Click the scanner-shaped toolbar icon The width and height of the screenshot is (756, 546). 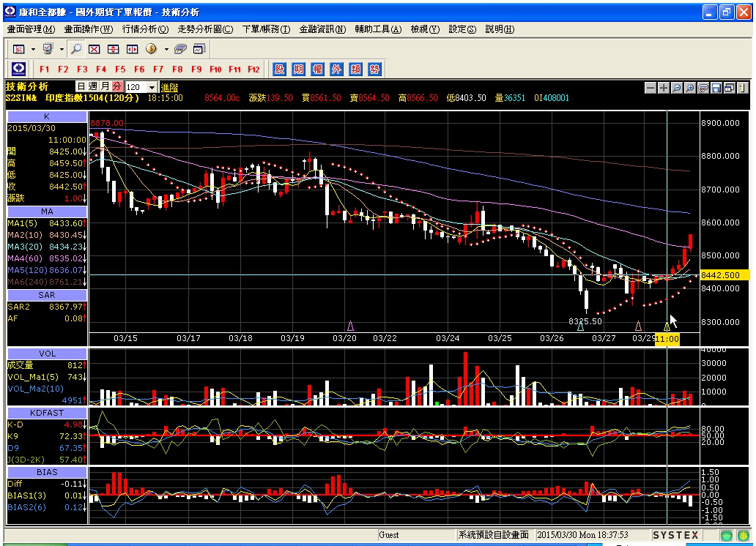point(179,49)
